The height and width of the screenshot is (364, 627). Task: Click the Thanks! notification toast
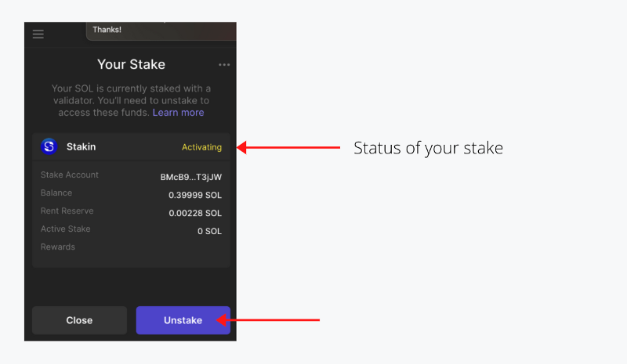tap(161, 31)
